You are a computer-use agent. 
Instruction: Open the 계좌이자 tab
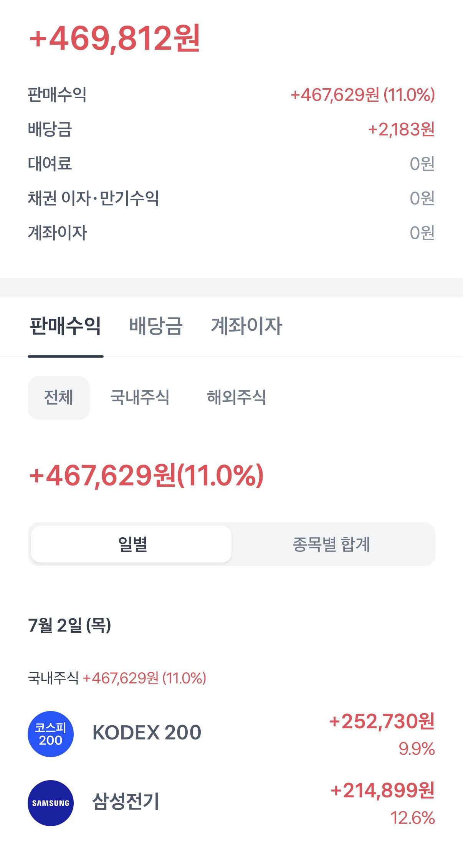pyautogui.click(x=246, y=327)
